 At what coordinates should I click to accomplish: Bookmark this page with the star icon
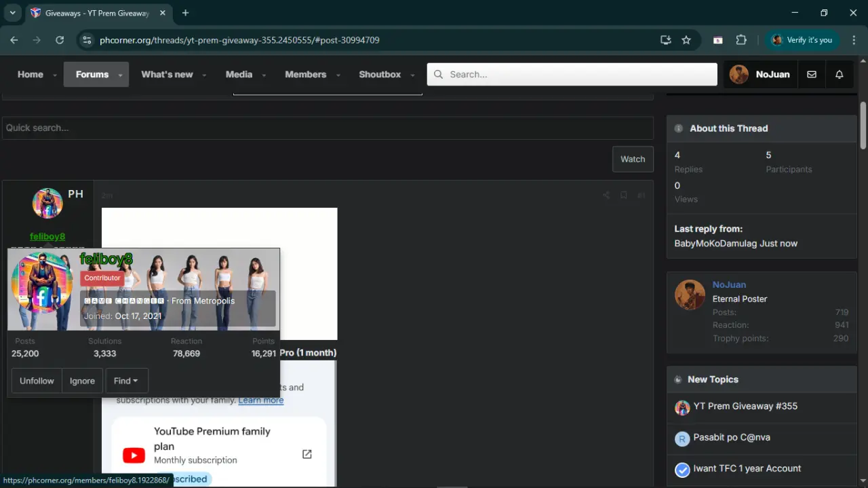(686, 40)
